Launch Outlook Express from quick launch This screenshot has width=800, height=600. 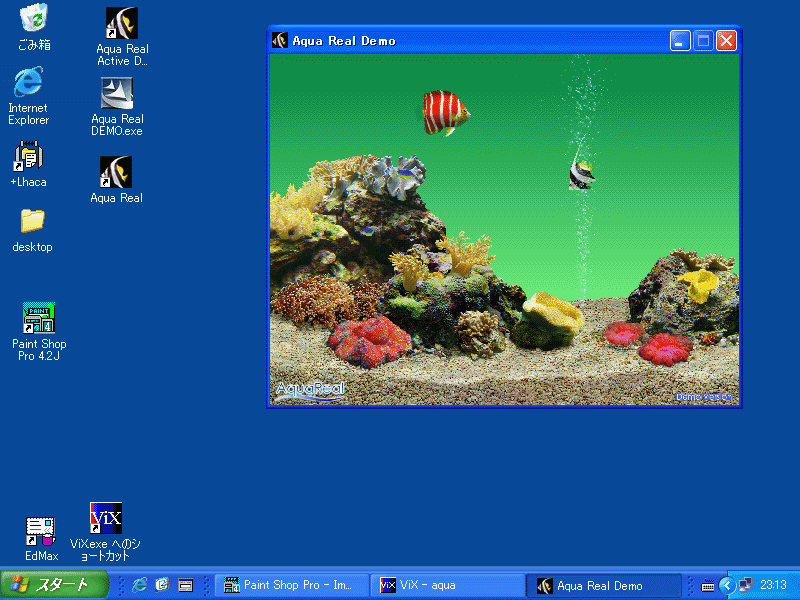162,585
